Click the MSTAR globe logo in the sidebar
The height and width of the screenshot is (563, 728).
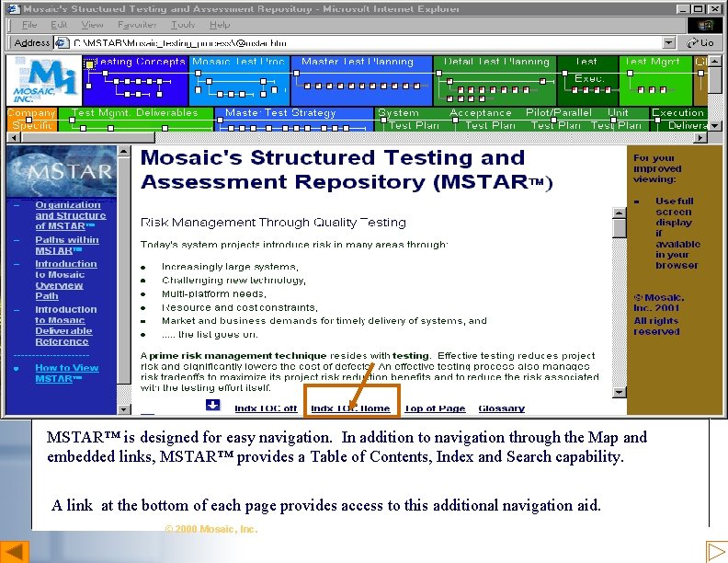click(x=62, y=171)
